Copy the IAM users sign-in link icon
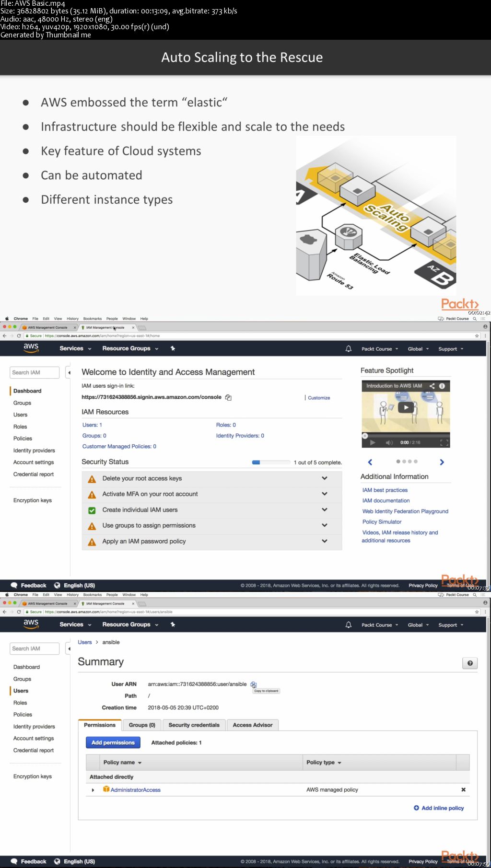491x868 pixels. [228, 397]
